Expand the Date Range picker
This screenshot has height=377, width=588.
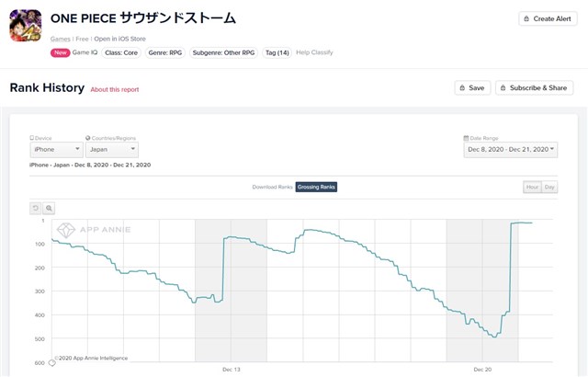coord(510,149)
